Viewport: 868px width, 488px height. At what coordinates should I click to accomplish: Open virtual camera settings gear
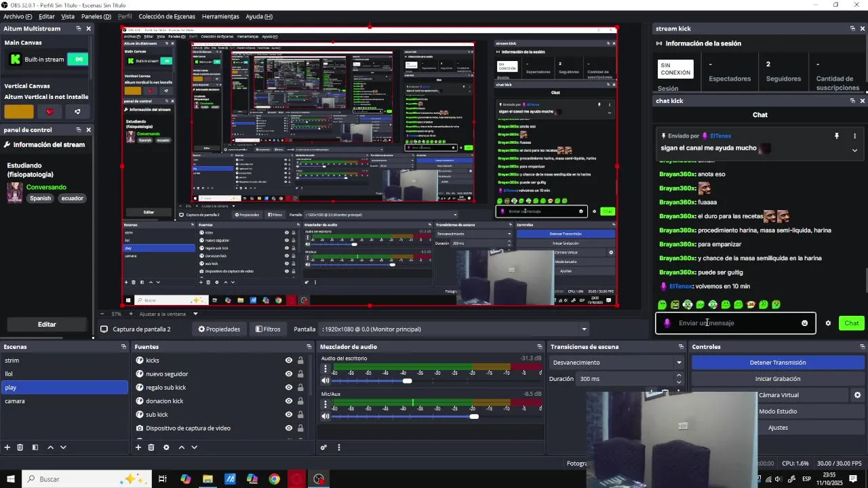click(857, 395)
